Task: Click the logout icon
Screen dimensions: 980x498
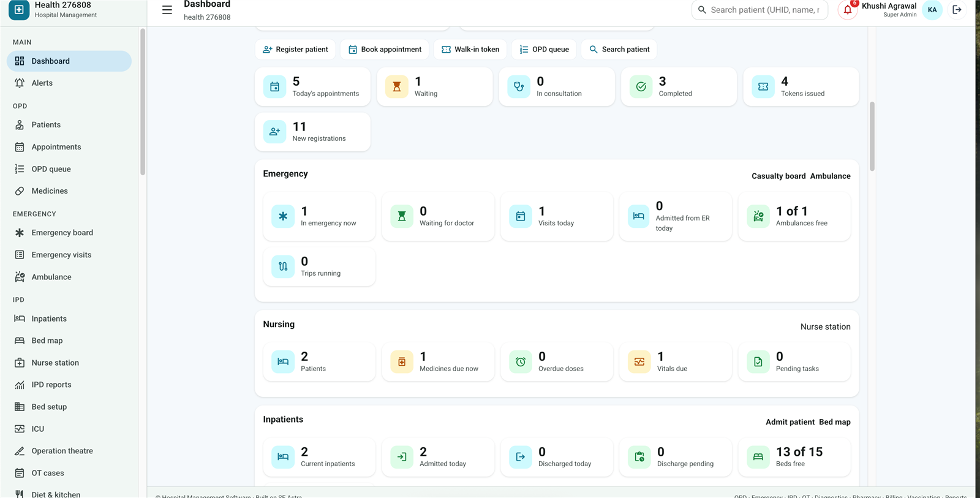Action: point(957,10)
